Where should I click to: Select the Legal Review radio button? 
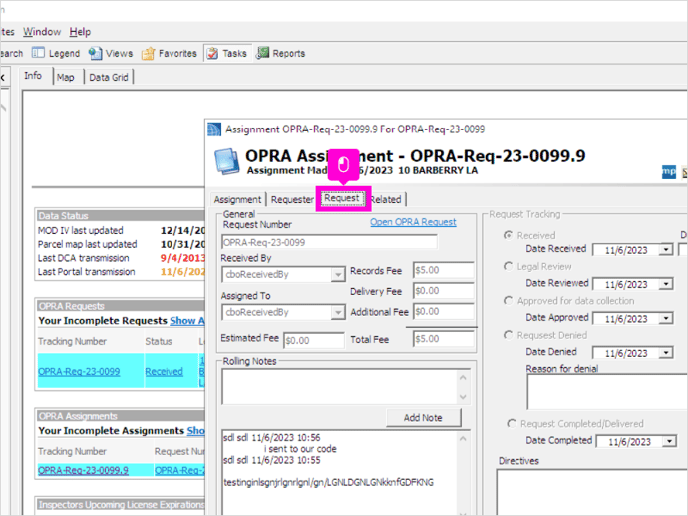[508, 266]
